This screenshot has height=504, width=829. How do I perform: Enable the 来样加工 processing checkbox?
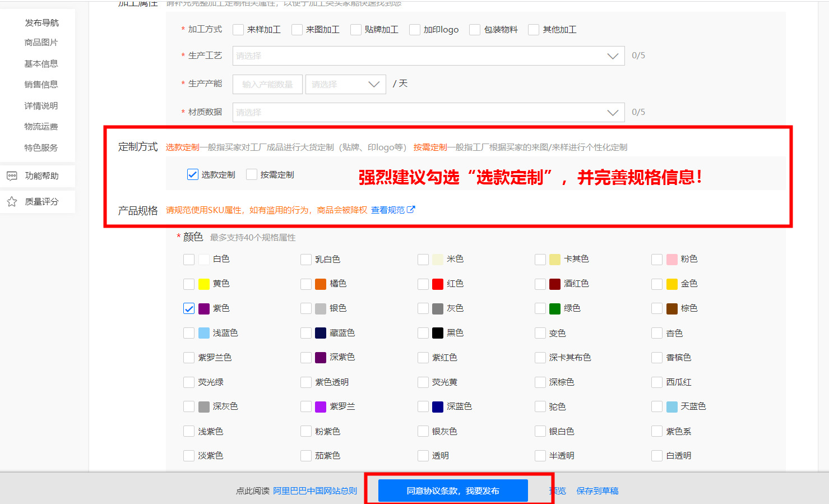238,29
